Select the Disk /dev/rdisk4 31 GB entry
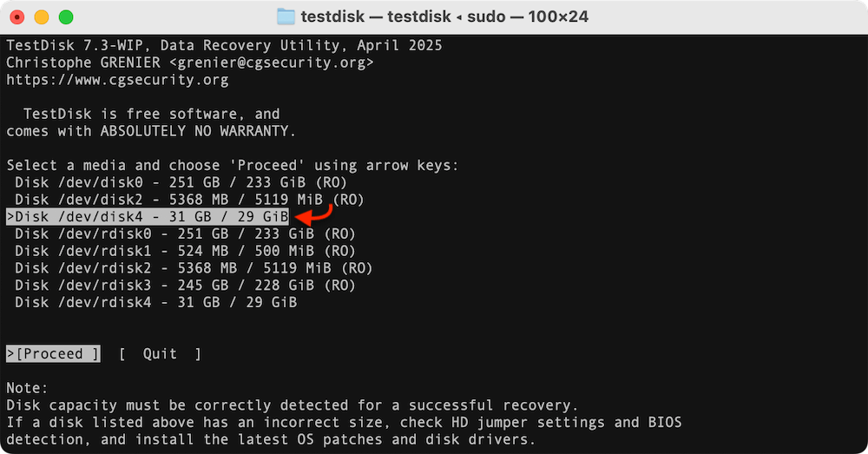This screenshot has height=454, width=868. click(x=155, y=302)
